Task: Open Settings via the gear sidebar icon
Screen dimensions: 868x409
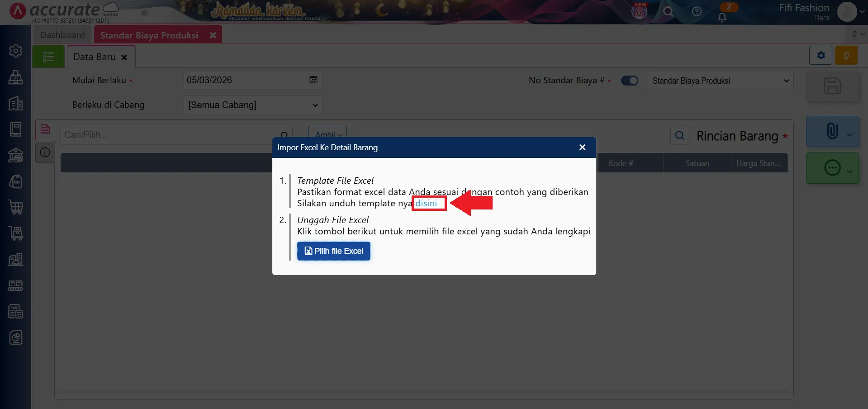Action: point(16,51)
